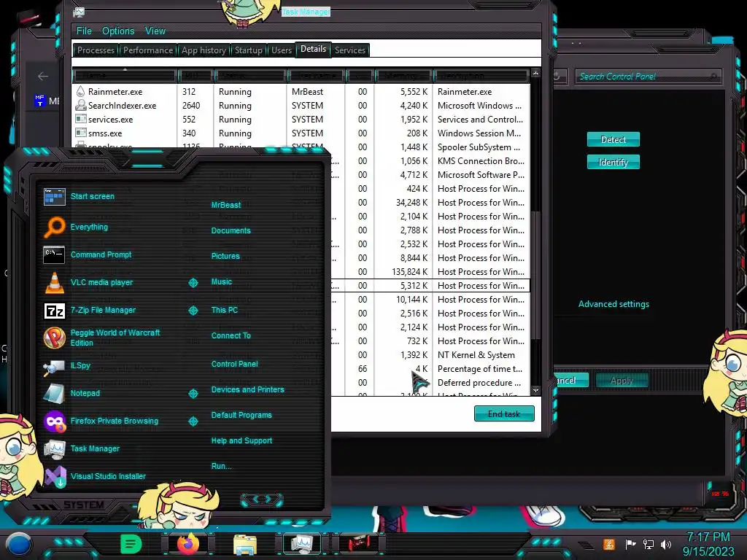Screen dimensions: 747x560
Task: Open Control Panel from start menu
Action: click(234, 364)
